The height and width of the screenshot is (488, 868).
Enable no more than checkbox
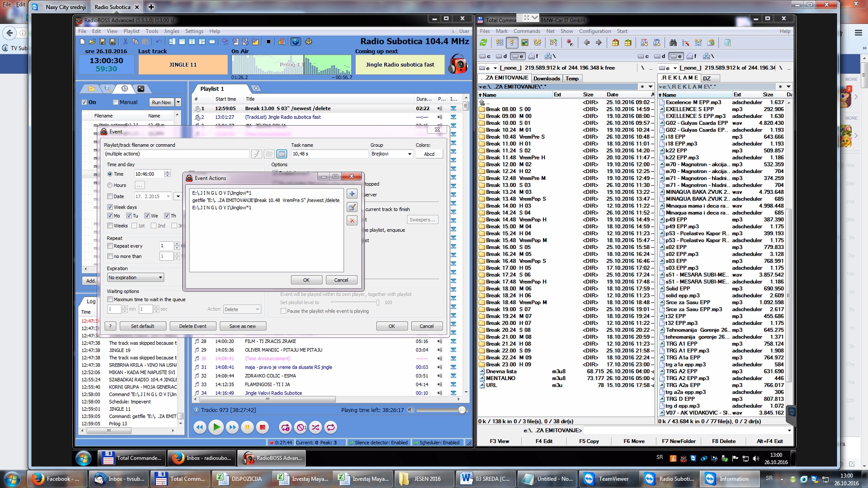tap(110, 256)
